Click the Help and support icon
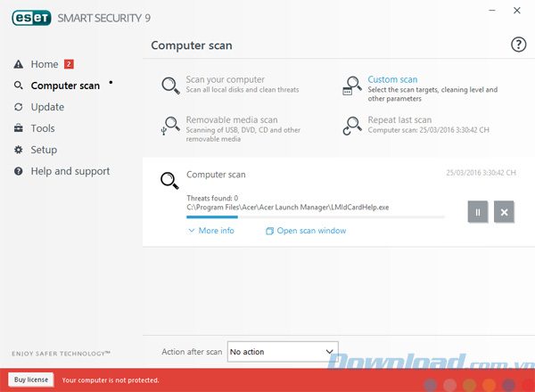This screenshot has height=392, width=535. pyautogui.click(x=19, y=171)
